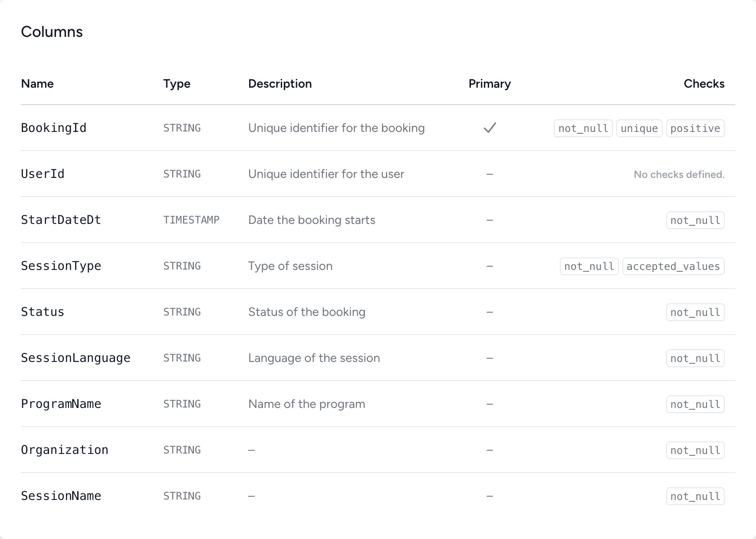Select the not_null badge for Organization
This screenshot has width=756, height=539.
[x=695, y=450]
